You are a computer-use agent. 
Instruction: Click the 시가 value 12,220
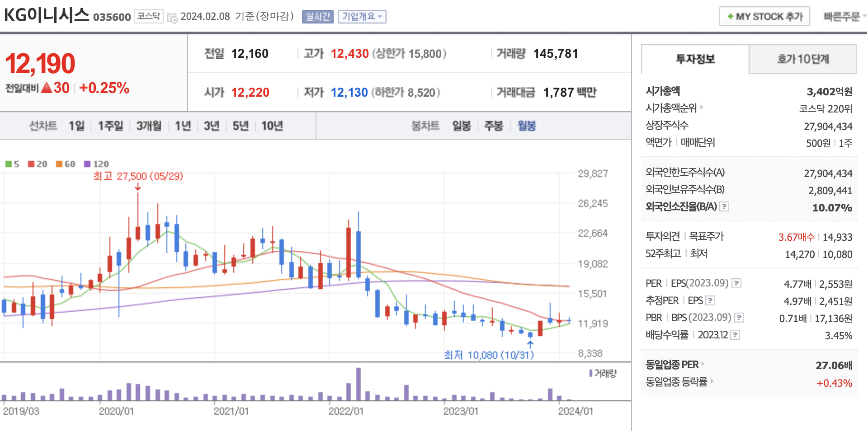(x=250, y=93)
